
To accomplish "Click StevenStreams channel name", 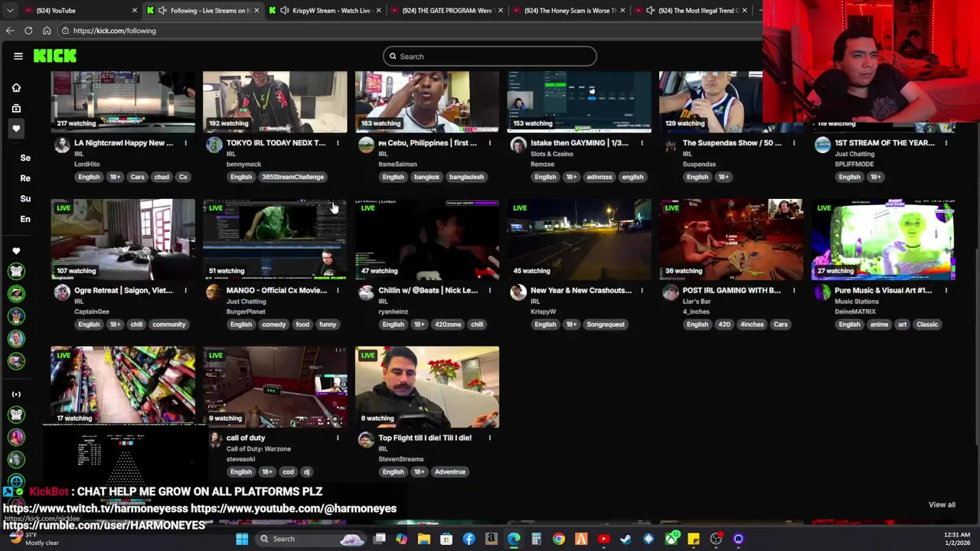I will click(x=400, y=459).
